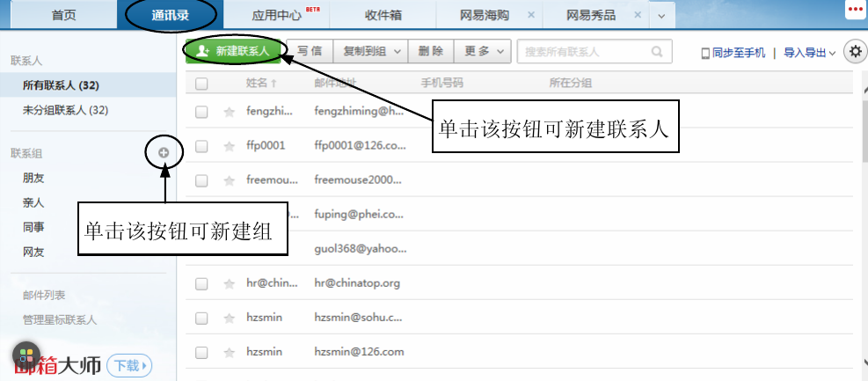Click the phone sync icon
This screenshot has height=381, width=868.
click(705, 53)
